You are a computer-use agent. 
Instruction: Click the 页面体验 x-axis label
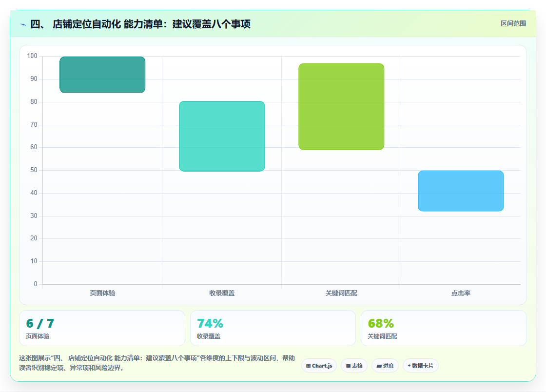point(102,293)
